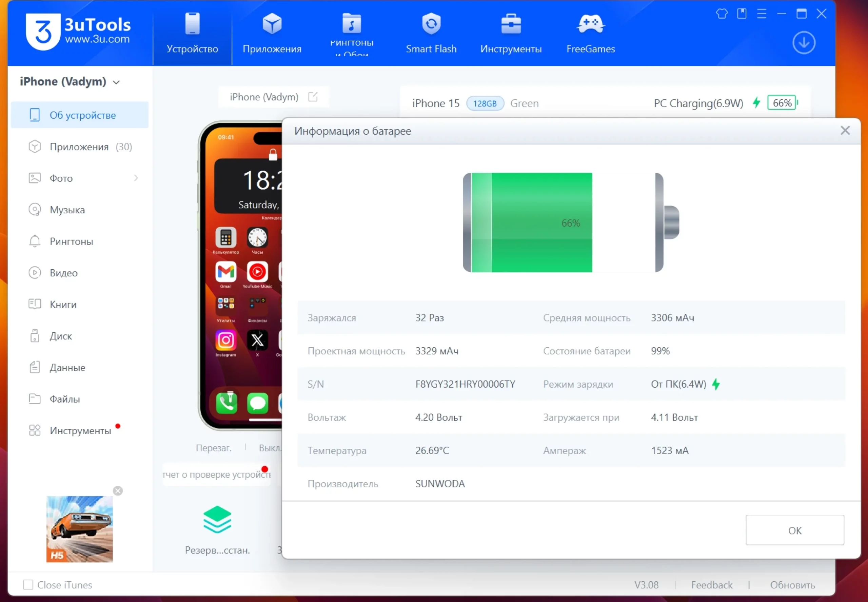Click the 66% battery indicator badge
Screen dimensions: 868x602
pyautogui.click(x=782, y=103)
